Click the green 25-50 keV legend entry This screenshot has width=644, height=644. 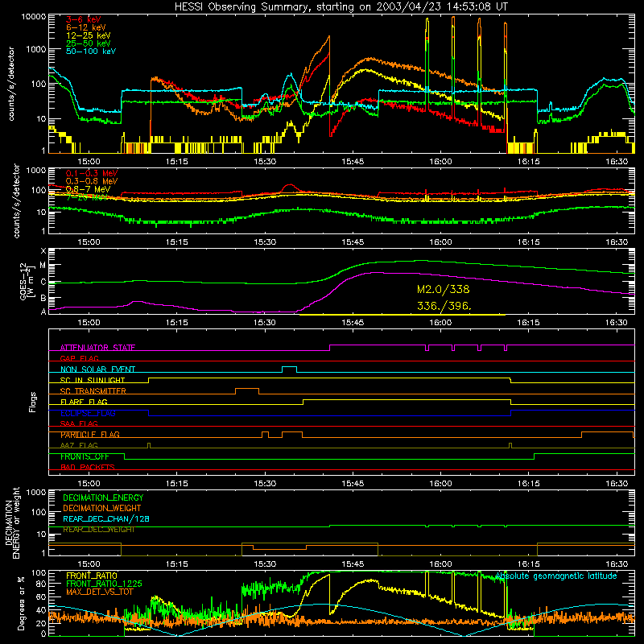88,43
